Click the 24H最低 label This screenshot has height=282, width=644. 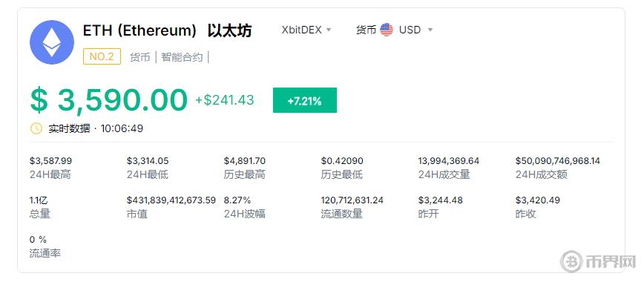click(148, 174)
